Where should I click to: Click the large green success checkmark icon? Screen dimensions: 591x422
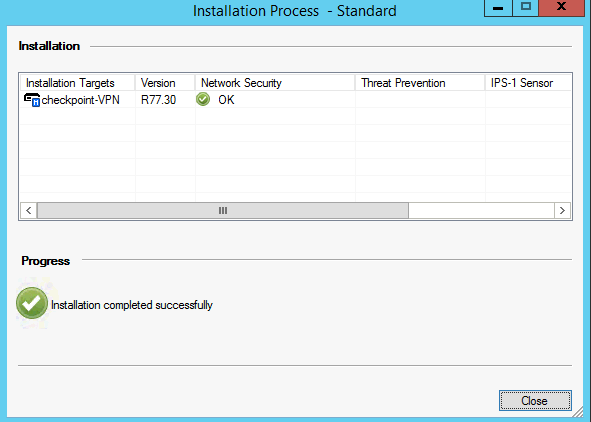pos(32,303)
